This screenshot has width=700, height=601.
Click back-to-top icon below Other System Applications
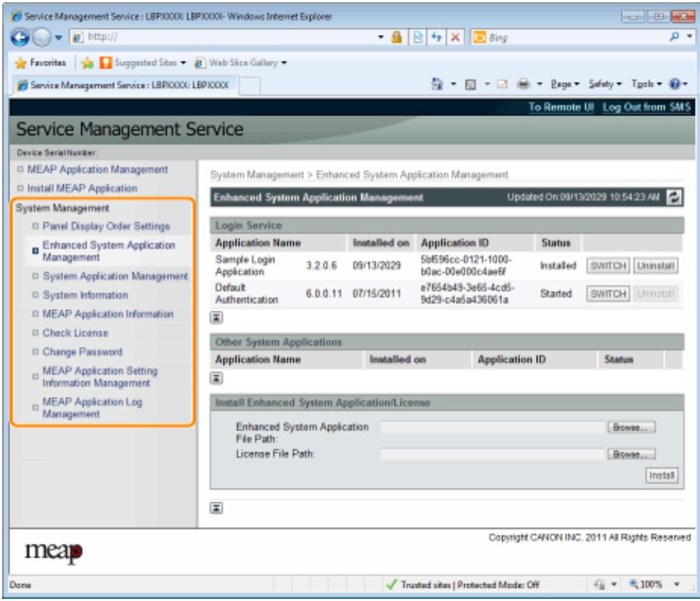tap(216, 379)
